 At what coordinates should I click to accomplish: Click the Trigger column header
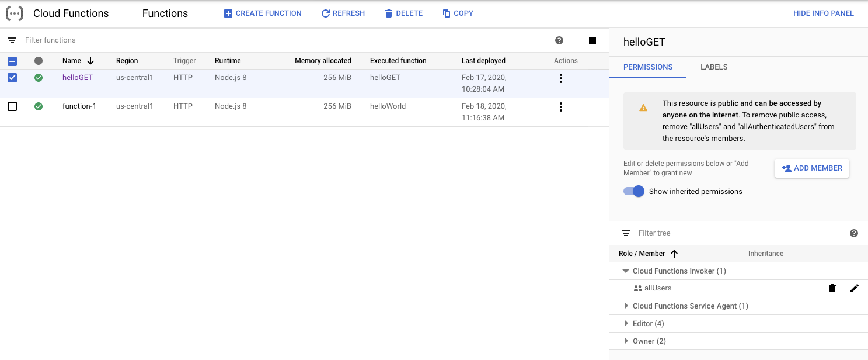[184, 61]
